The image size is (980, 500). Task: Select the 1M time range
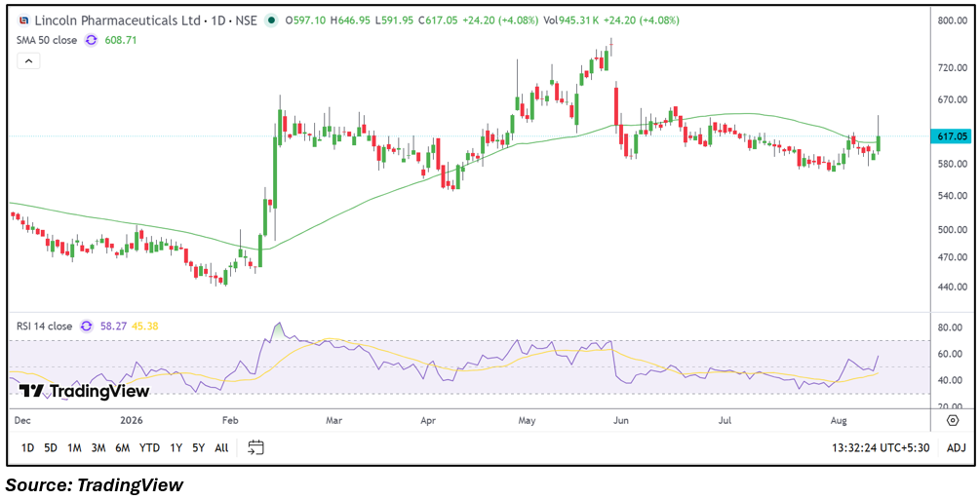click(x=74, y=447)
